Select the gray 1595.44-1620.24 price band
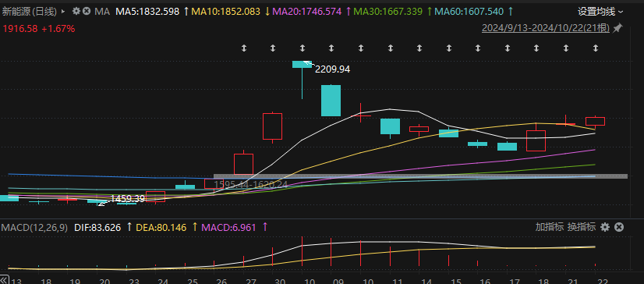 tap(420, 176)
